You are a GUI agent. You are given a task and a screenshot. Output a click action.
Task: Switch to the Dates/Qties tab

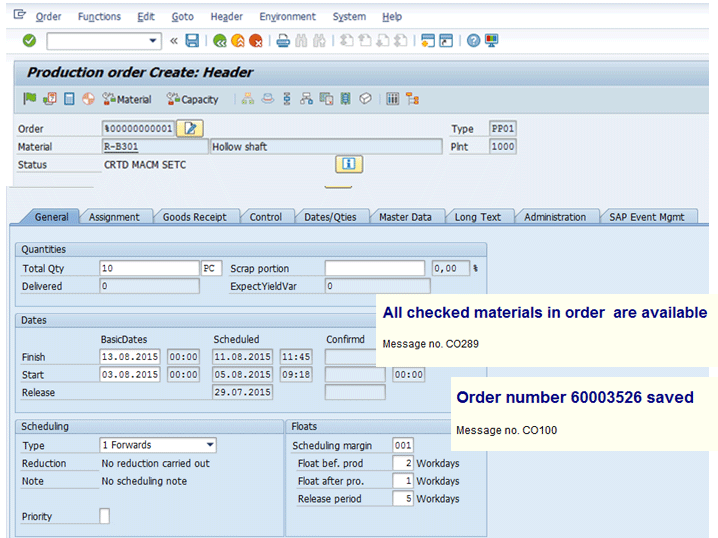[330, 217]
